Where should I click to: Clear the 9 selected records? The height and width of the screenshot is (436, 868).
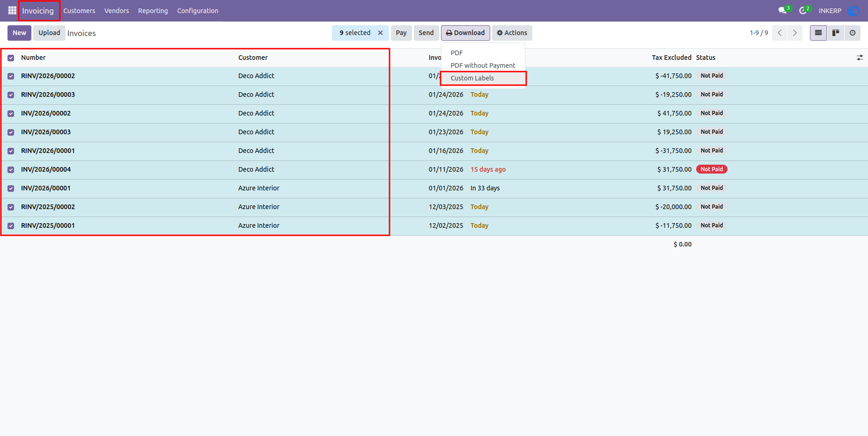pyautogui.click(x=381, y=33)
